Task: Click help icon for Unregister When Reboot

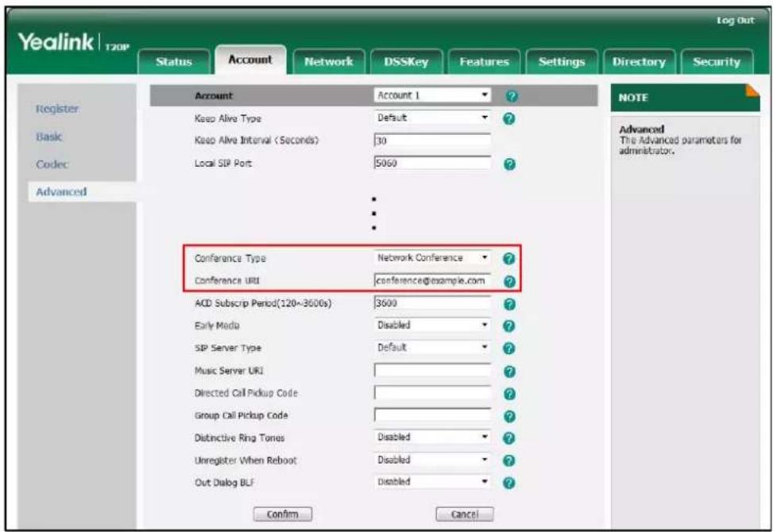Action: pos(509,461)
